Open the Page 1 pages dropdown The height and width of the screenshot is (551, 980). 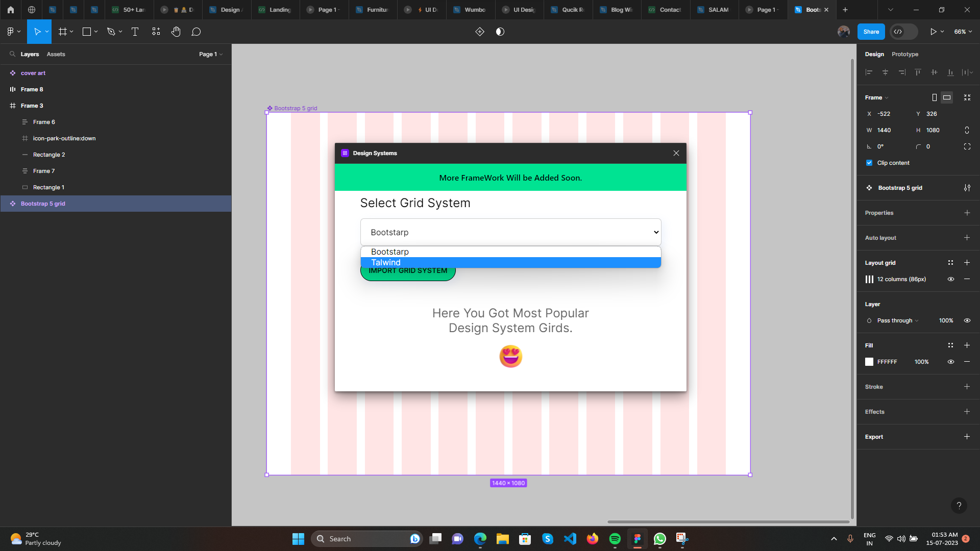[211, 54]
